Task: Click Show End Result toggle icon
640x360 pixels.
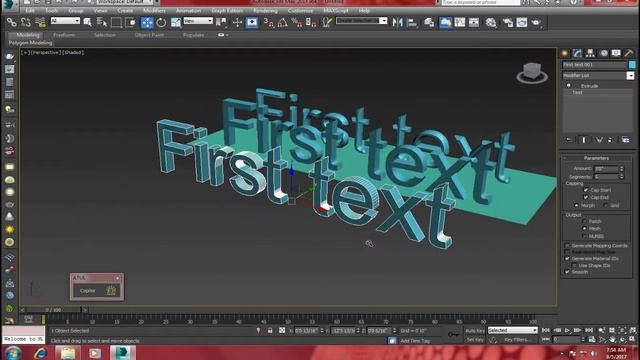Action: 584,140
